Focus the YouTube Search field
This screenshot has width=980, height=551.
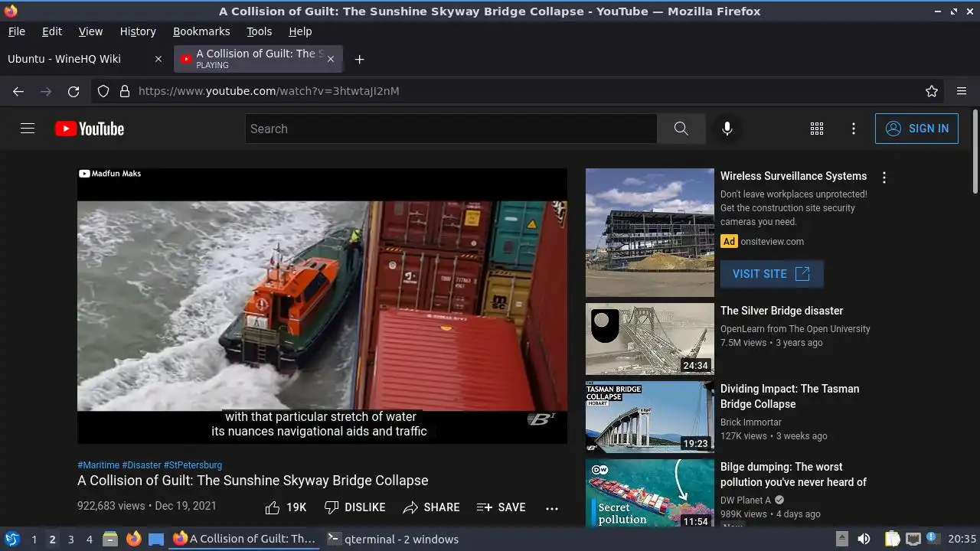pyautogui.click(x=451, y=129)
